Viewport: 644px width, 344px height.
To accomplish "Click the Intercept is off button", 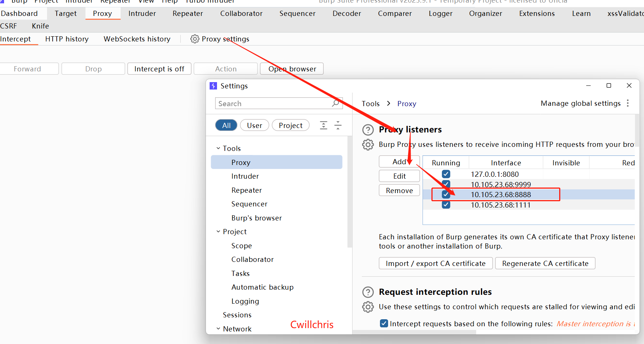I will [x=159, y=69].
